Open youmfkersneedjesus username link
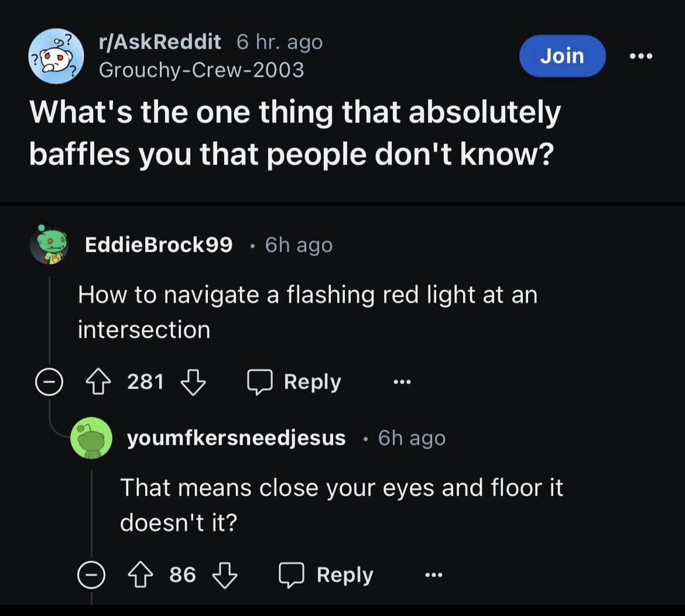Viewport: 685px width, 616px height. coord(236,438)
